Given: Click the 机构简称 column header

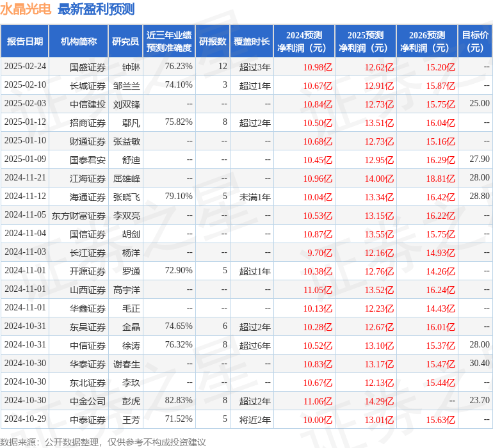Looking at the screenshot, I should [79, 41].
